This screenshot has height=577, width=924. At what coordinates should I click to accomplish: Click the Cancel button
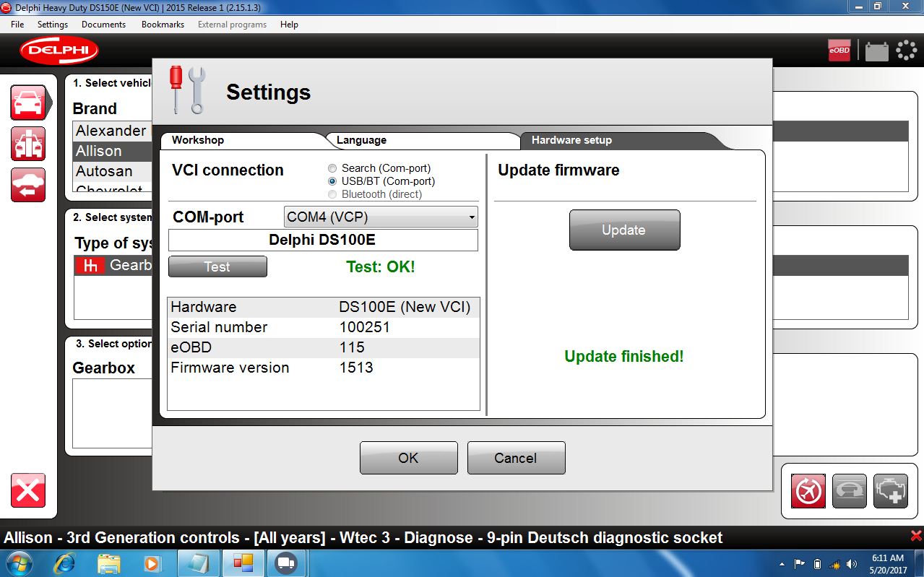pyautogui.click(x=516, y=458)
